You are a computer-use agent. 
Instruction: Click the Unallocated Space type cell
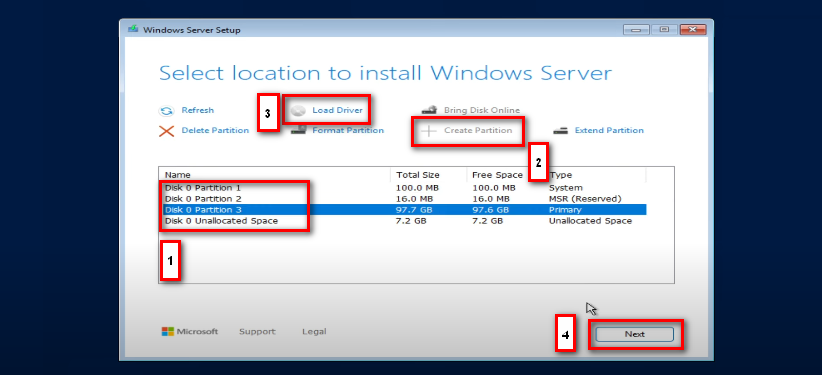click(590, 221)
